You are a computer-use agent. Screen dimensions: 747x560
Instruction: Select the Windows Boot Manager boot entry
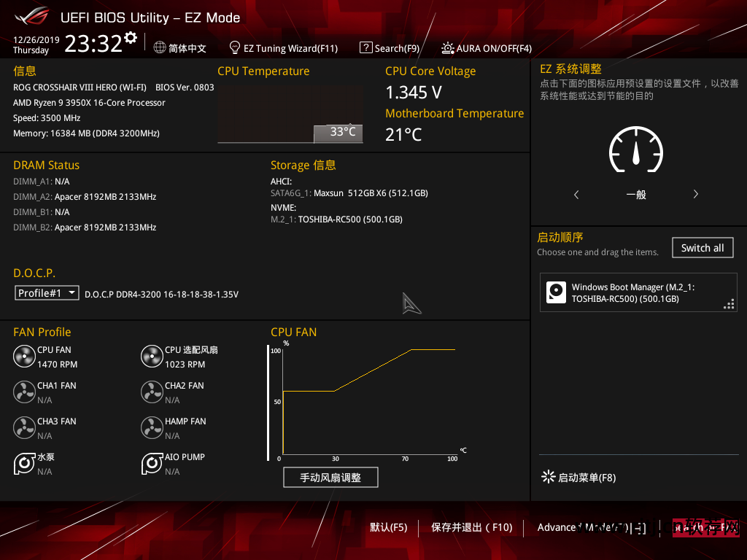click(x=638, y=292)
